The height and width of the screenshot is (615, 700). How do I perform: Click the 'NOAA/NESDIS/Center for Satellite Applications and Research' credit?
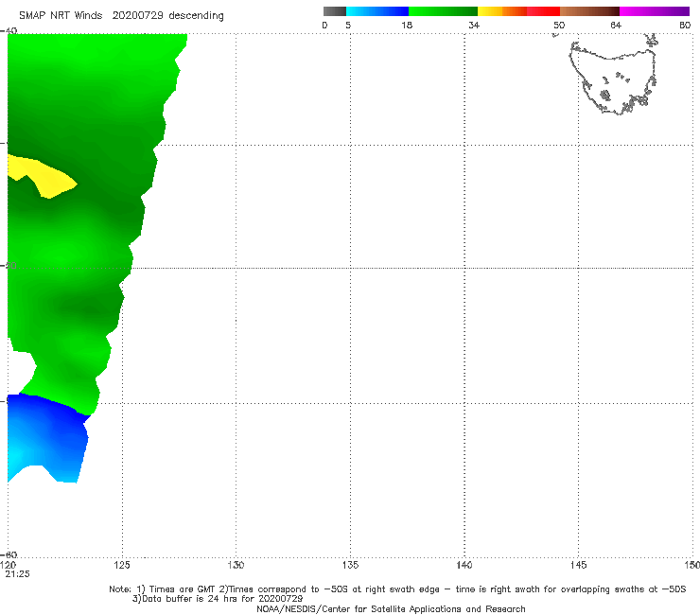tap(391, 609)
